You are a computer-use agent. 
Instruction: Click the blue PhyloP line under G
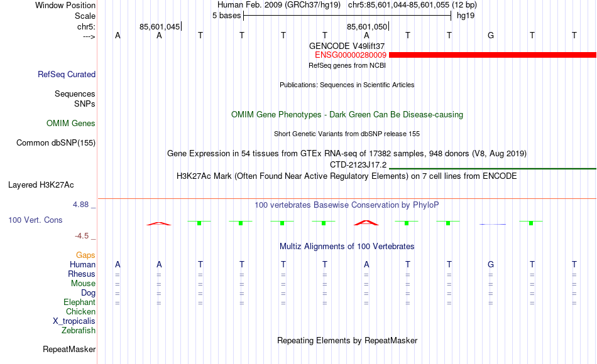493,225
